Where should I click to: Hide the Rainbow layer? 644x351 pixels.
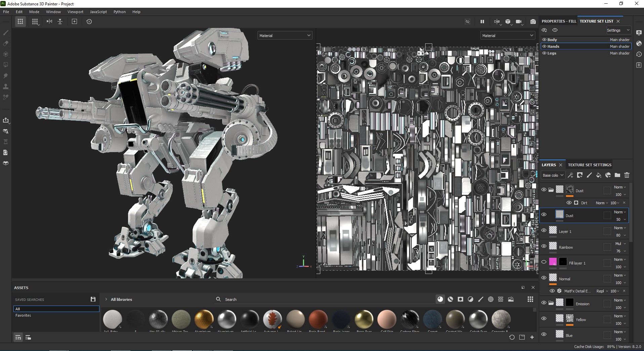click(x=544, y=246)
